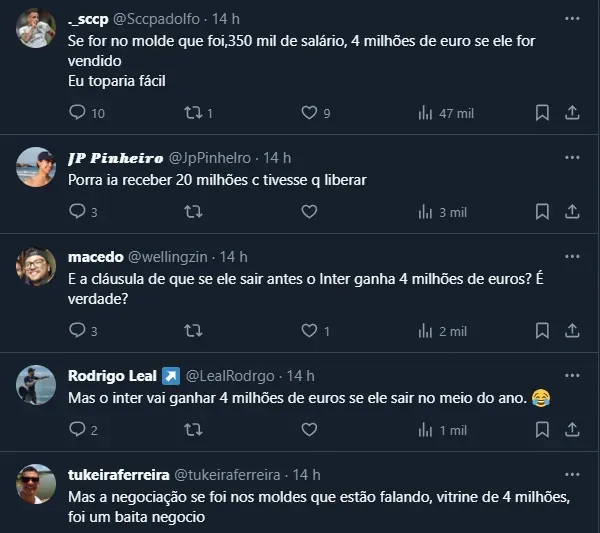The height and width of the screenshot is (533, 600).
Task: Bookmark macedo's tweet
Action: pyautogui.click(x=541, y=330)
